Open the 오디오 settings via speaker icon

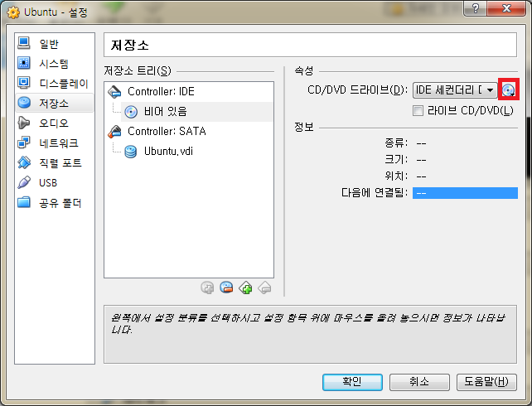click(25, 123)
